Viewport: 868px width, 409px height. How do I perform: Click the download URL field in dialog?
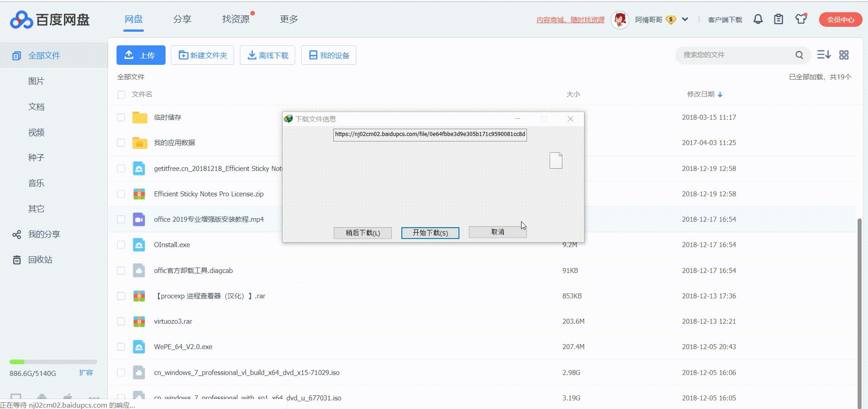tap(430, 135)
